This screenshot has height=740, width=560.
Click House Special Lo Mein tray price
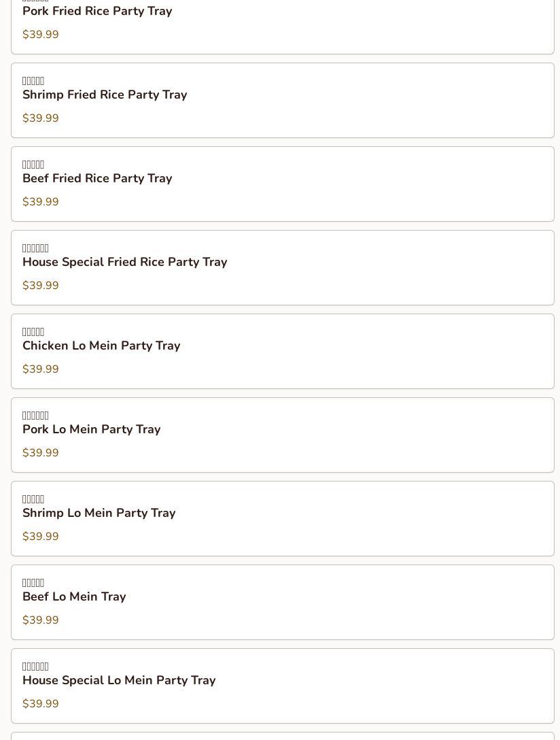[41, 704]
